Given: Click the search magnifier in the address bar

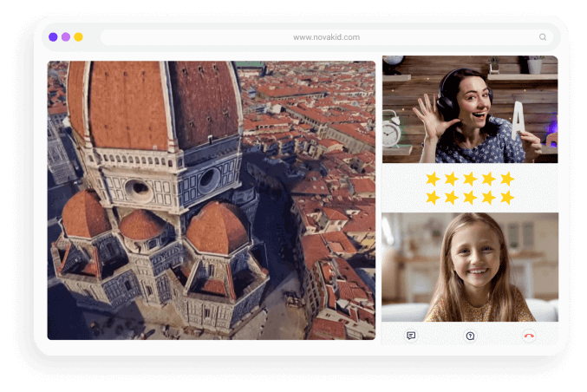Looking at the screenshot, I should (x=543, y=36).
